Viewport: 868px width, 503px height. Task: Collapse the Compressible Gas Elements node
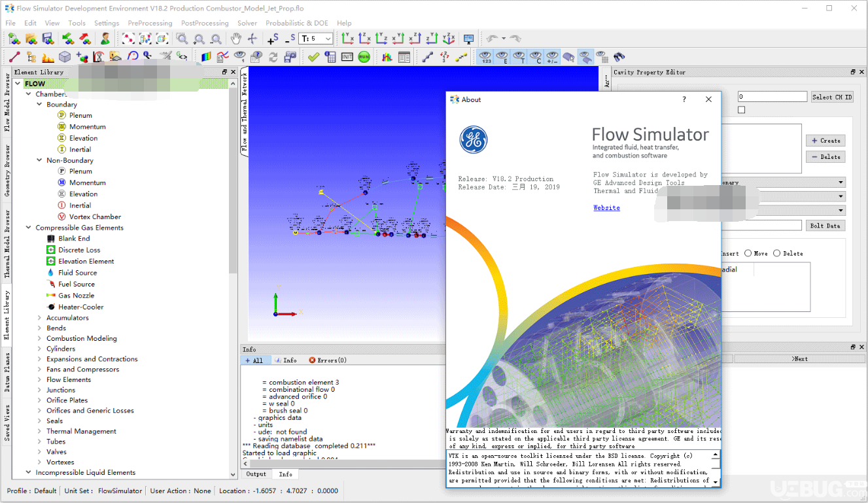pos(29,228)
